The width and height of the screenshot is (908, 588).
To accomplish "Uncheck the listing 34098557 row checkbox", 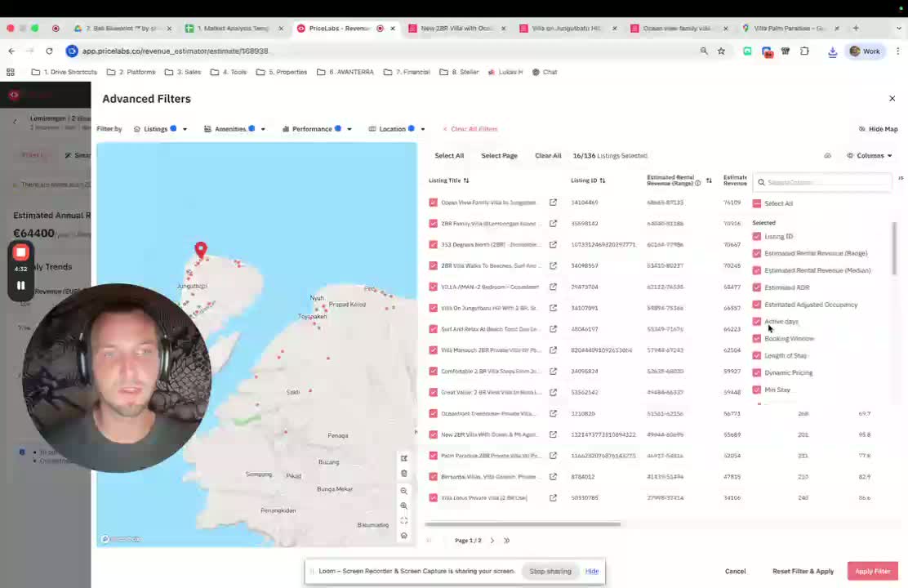I will [433, 265].
